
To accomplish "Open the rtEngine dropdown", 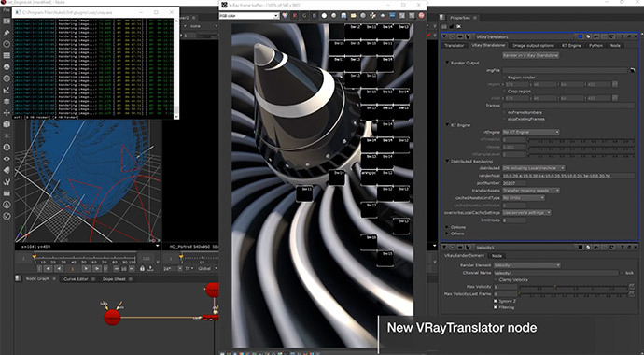I will (531, 132).
